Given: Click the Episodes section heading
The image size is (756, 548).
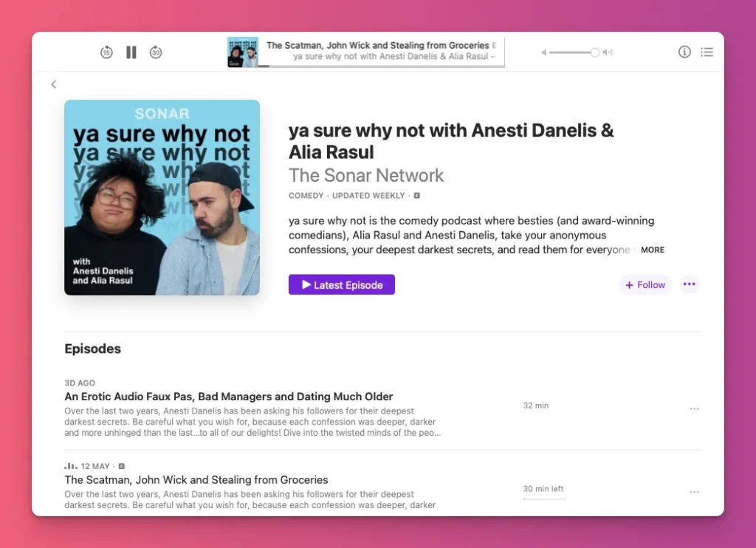Looking at the screenshot, I should pyautogui.click(x=92, y=349).
